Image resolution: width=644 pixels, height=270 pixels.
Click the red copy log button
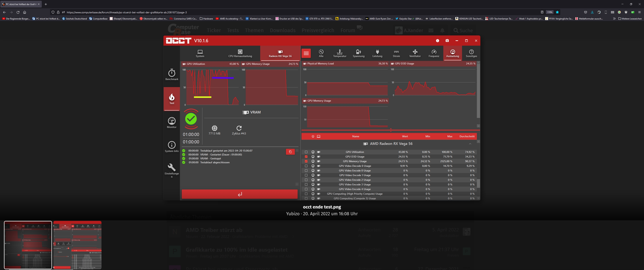pos(290,152)
